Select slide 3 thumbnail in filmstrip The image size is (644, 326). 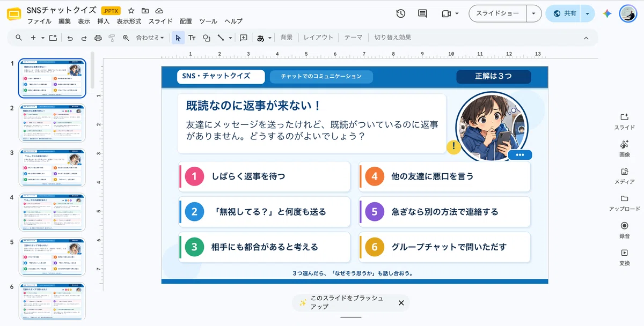click(52, 168)
